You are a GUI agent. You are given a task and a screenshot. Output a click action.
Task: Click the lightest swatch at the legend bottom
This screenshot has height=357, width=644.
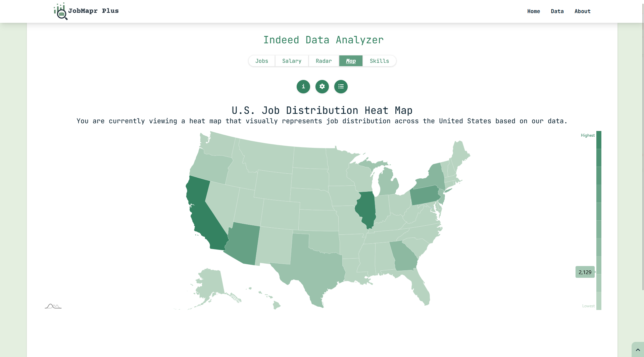click(599, 301)
